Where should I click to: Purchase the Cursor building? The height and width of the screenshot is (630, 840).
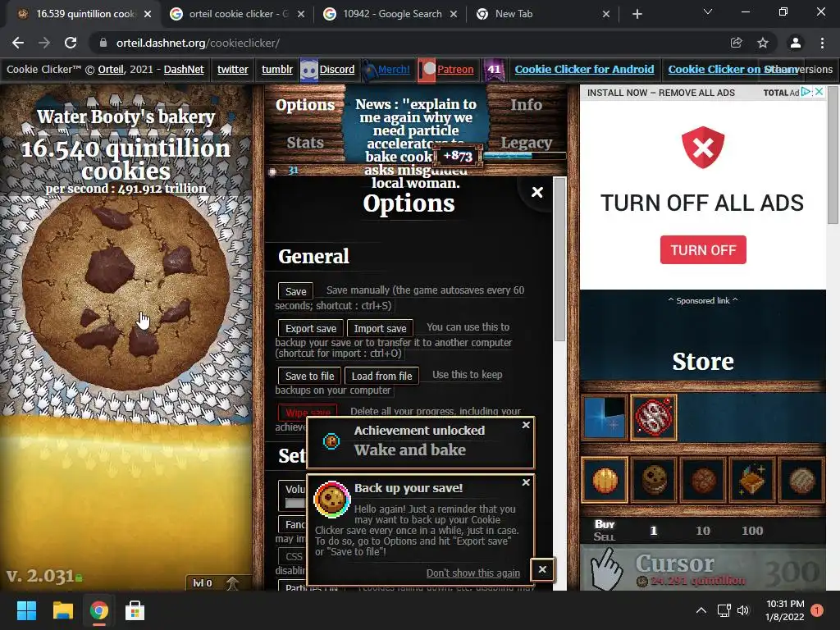pyautogui.click(x=702, y=569)
